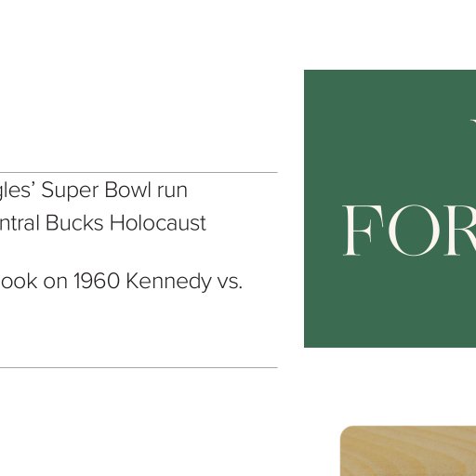The width and height of the screenshot is (476, 476).
Task: Open the Eagles' Super Bowl run headline
Action: (94, 190)
